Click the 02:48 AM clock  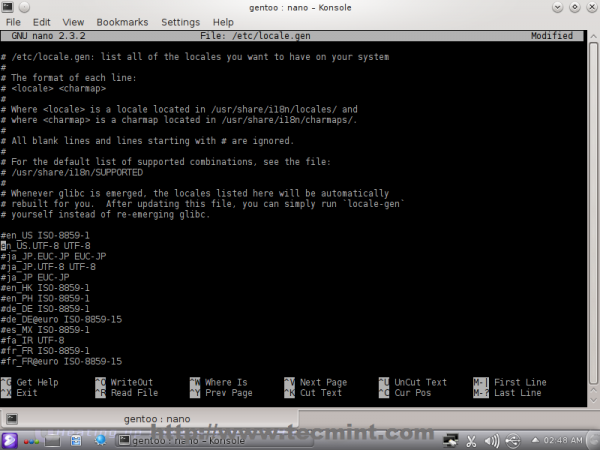pyautogui.click(x=563, y=440)
